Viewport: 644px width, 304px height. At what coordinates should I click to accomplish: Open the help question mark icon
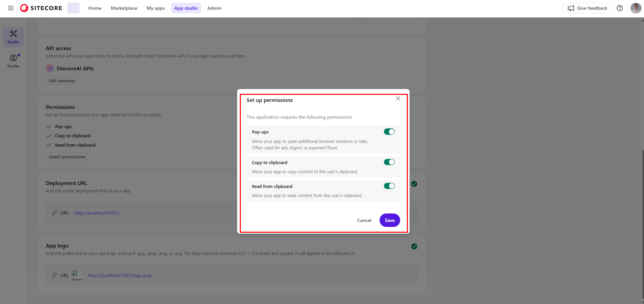(620, 8)
